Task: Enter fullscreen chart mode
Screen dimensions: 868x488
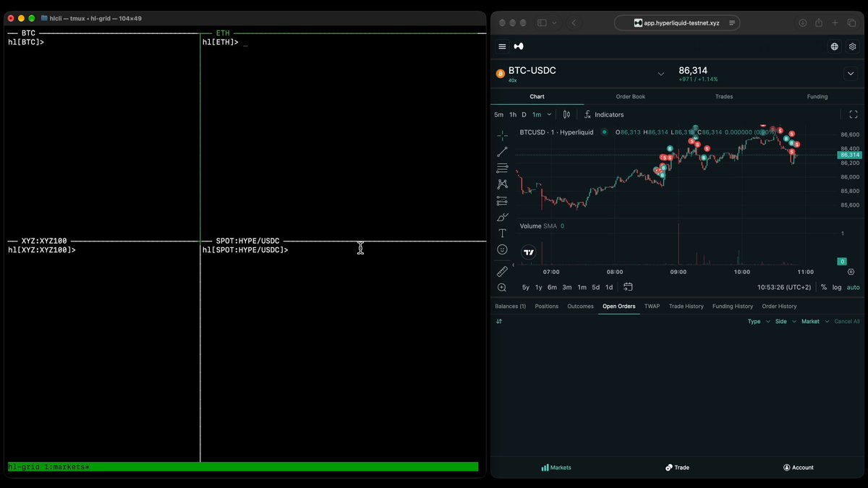Action: point(853,114)
